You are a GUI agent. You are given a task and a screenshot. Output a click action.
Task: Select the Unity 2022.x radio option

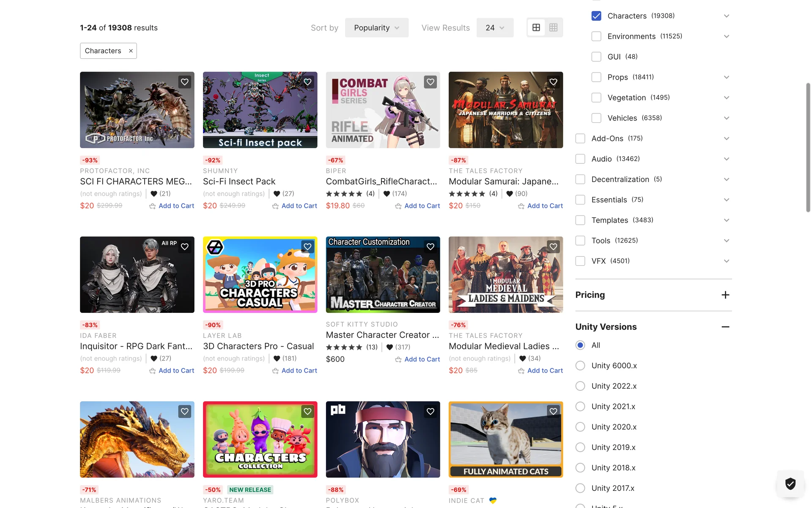580,386
